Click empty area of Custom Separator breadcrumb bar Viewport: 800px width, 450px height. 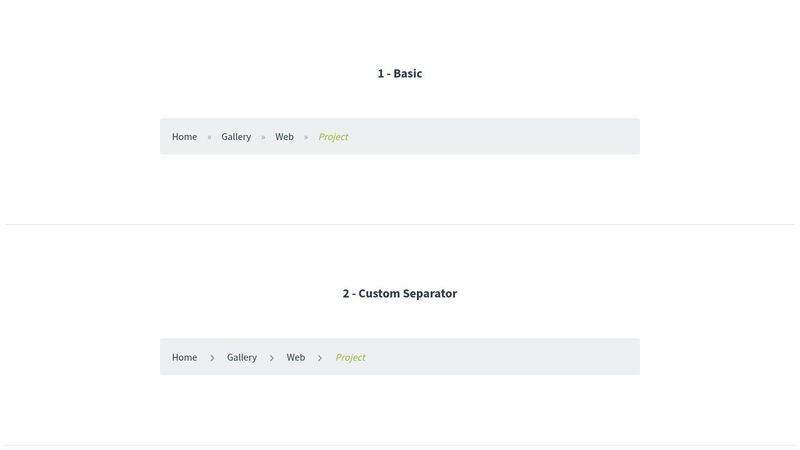[500, 358]
